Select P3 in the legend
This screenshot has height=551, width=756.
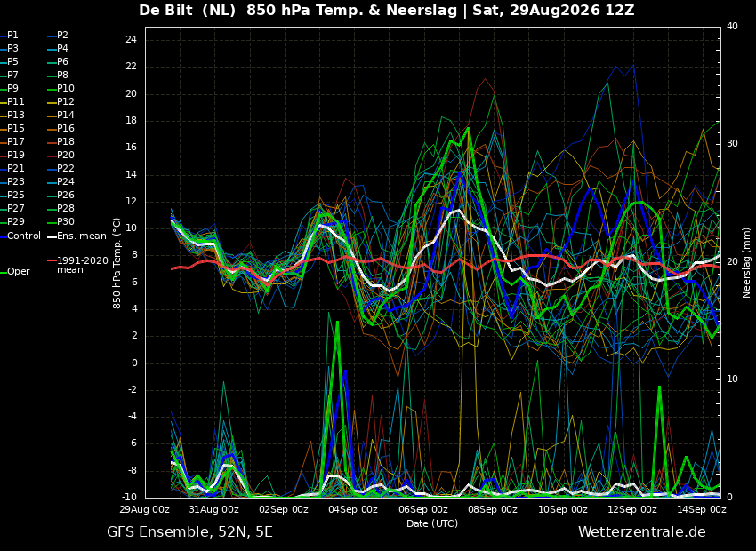click(10, 49)
